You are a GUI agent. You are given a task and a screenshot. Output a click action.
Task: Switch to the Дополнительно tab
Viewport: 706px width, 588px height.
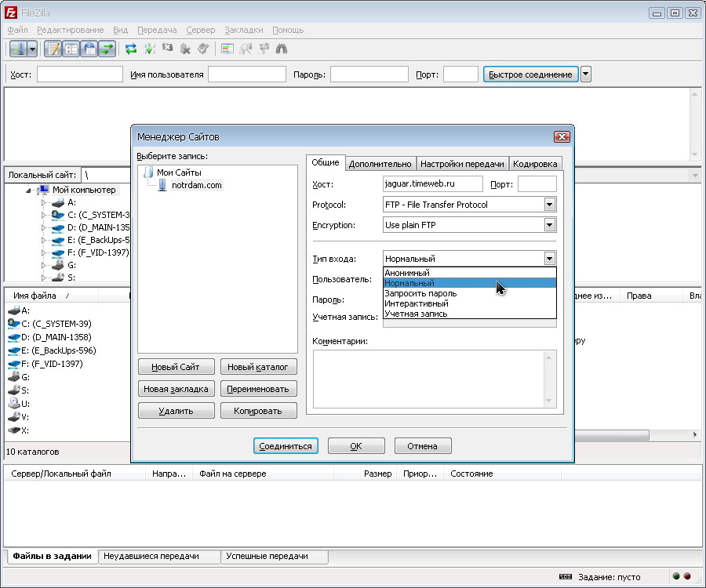coord(380,164)
